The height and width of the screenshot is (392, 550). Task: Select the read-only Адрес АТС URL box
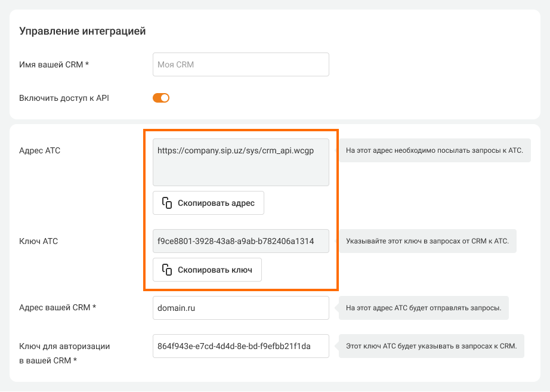pos(240,162)
